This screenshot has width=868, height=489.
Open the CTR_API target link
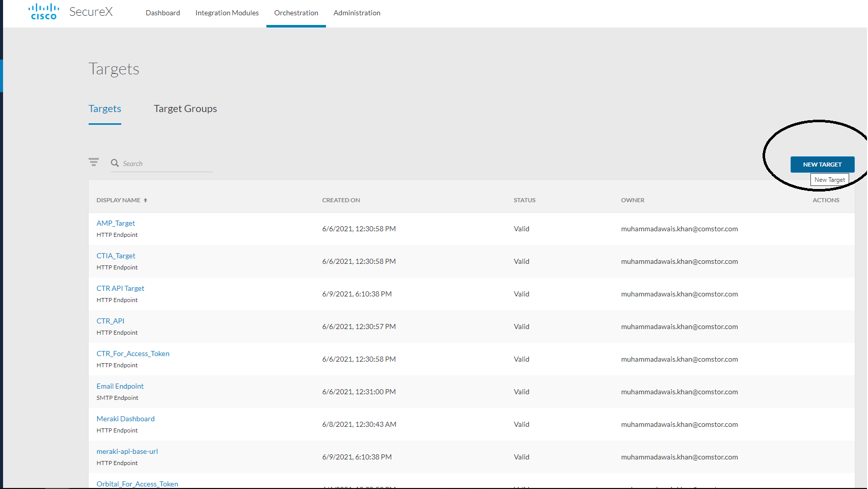[x=111, y=321]
